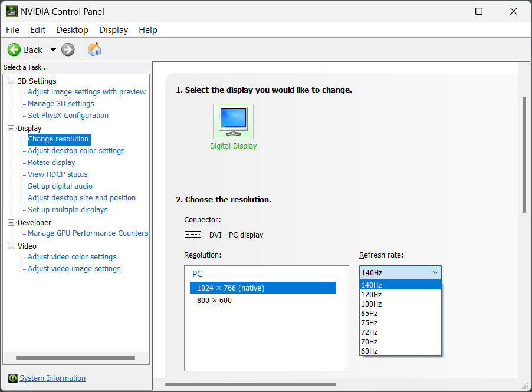Click the task tree horizontal scrollbar

point(75,358)
